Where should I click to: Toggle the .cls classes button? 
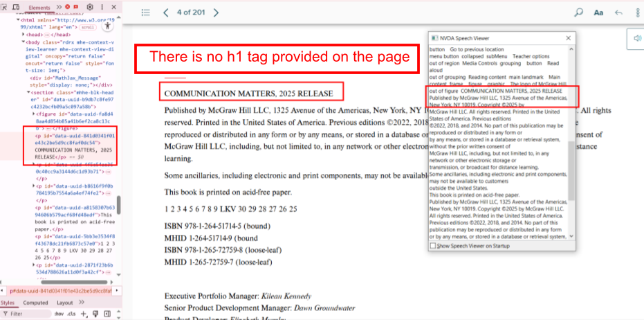[x=71, y=314]
